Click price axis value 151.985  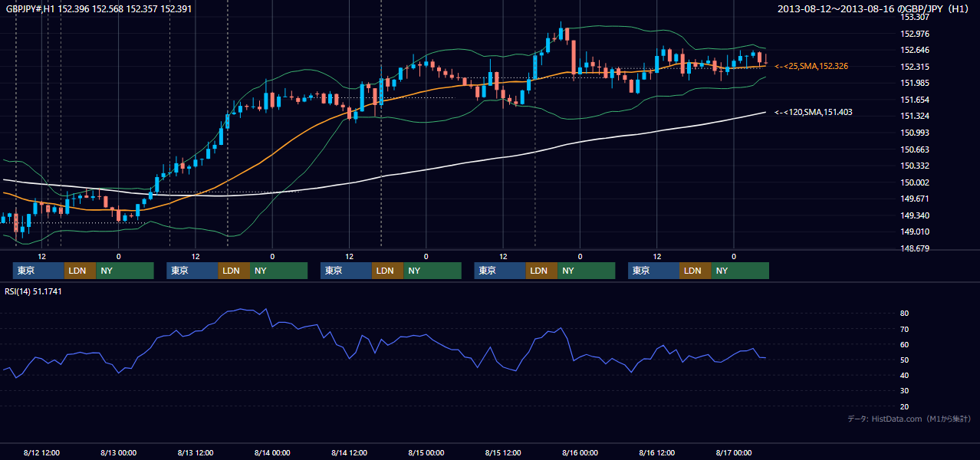[915, 84]
